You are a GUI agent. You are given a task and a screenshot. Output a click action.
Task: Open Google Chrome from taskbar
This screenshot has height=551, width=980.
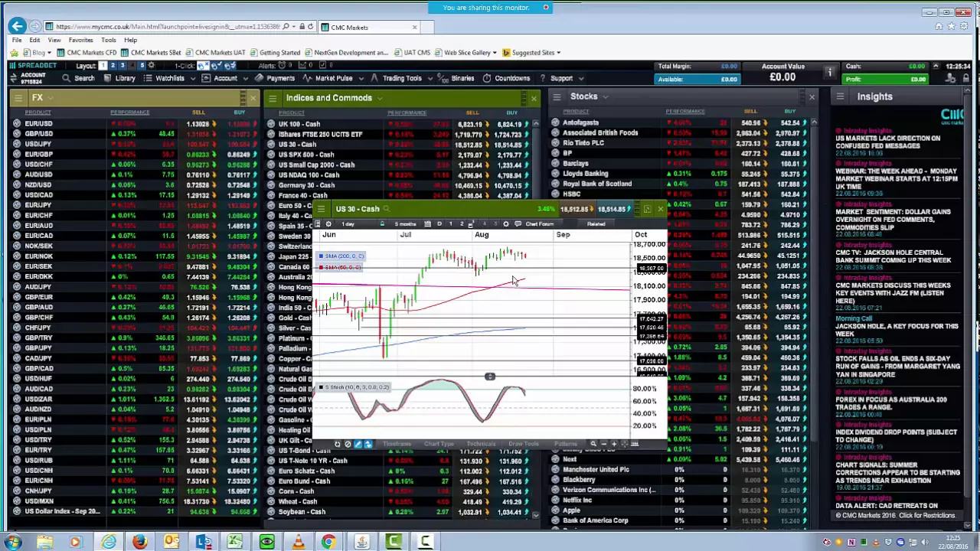[x=328, y=543]
